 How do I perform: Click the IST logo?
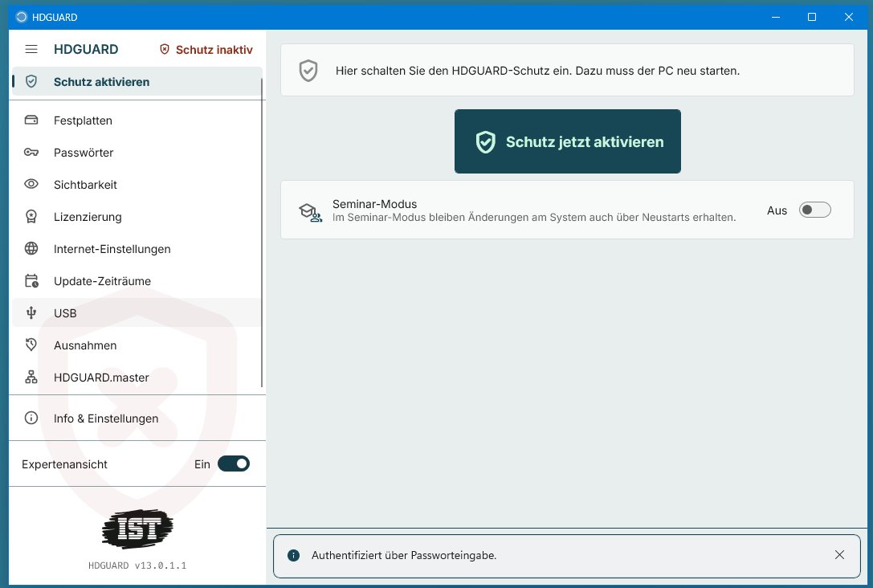click(x=137, y=529)
